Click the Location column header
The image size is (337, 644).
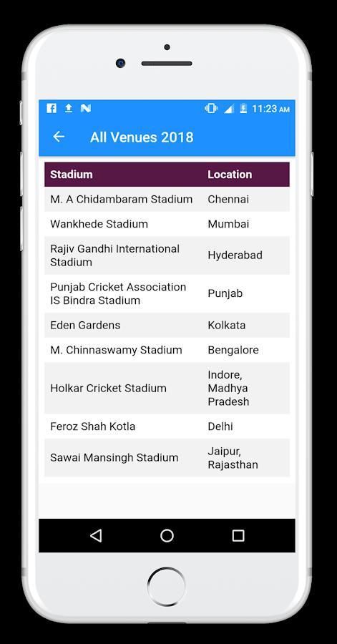click(x=230, y=174)
